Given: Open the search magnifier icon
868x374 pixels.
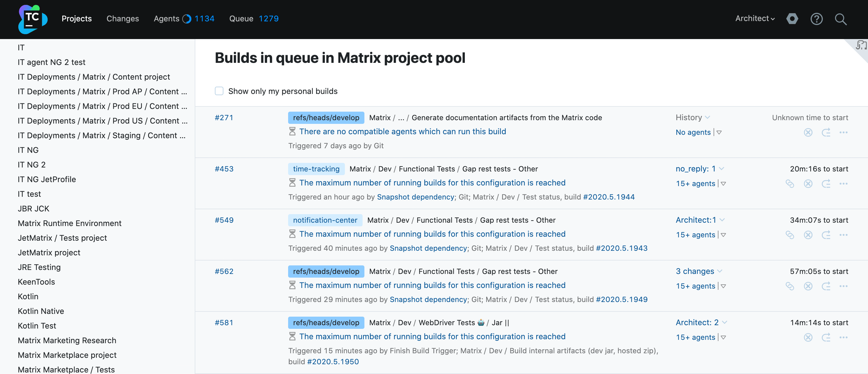Looking at the screenshot, I should [840, 19].
